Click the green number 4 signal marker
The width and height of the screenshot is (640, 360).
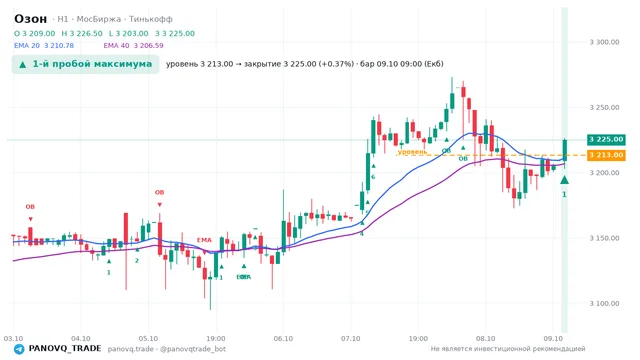click(361, 234)
